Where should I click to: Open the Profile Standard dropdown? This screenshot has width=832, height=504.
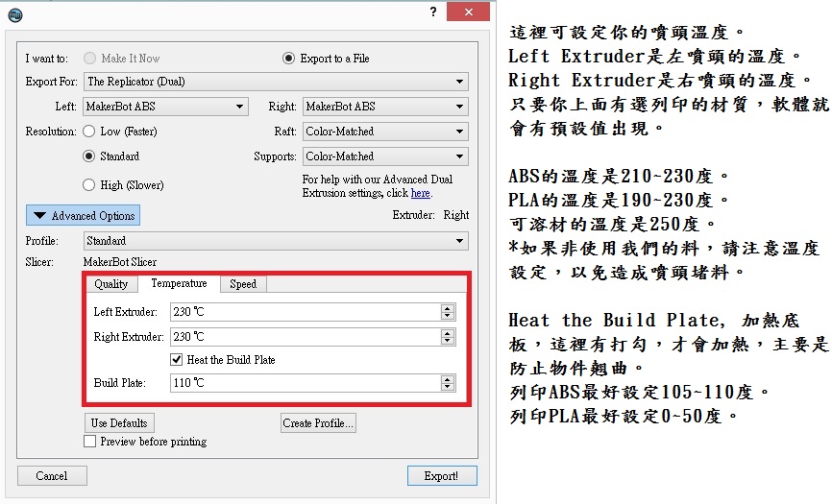click(276, 241)
